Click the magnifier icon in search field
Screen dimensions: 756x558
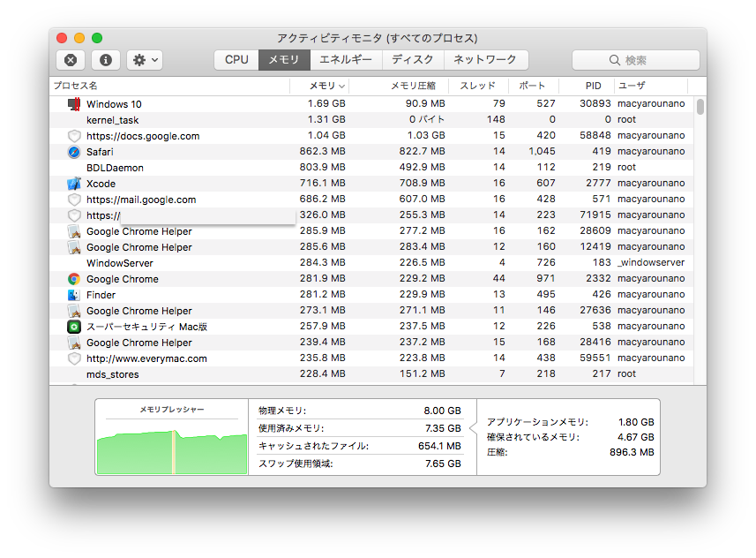pyautogui.click(x=614, y=60)
